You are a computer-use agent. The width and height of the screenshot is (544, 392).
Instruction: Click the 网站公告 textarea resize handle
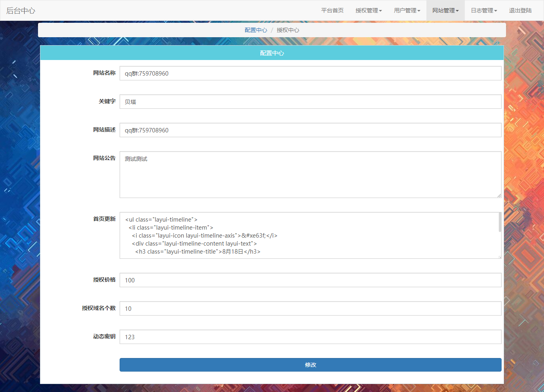pyautogui.click(x=499, y=195)
